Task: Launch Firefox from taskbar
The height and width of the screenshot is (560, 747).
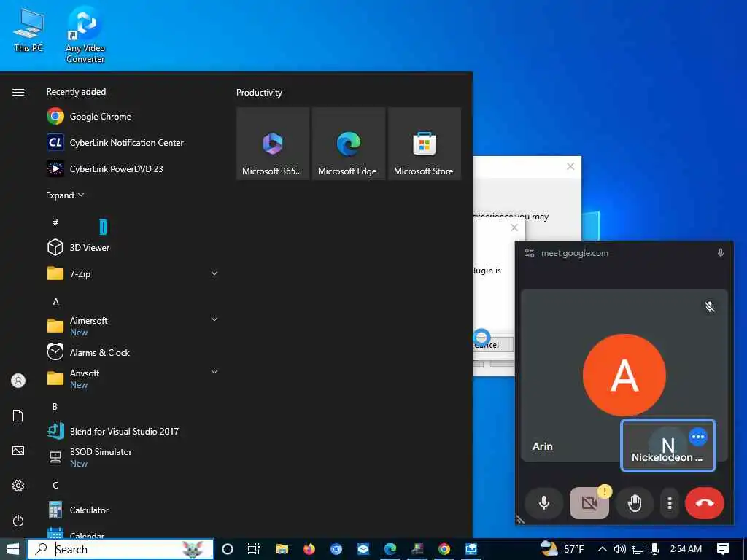Action: [309, 549]
